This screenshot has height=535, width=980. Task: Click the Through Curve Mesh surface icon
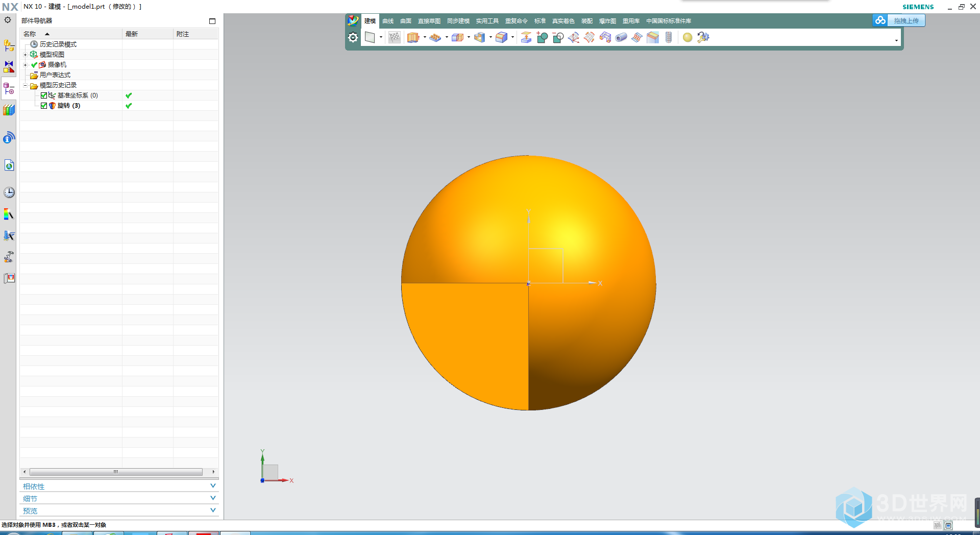[x=574, y=37]
